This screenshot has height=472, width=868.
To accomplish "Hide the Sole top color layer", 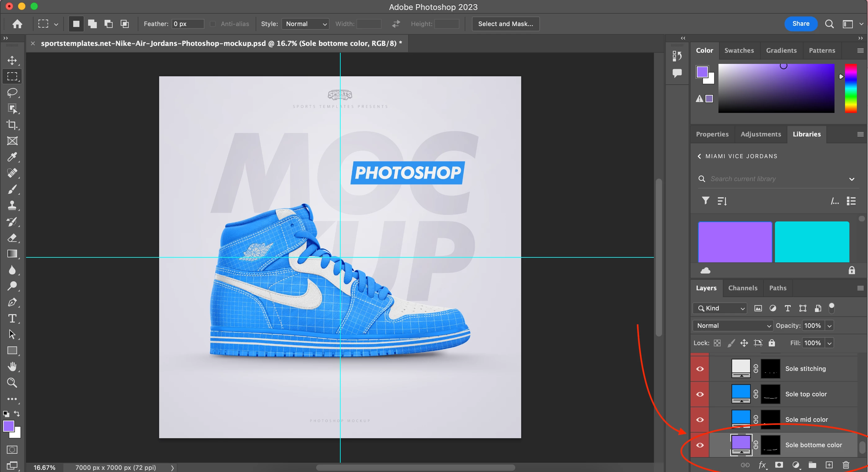I will pyautogui.click(x=700, y=394).
